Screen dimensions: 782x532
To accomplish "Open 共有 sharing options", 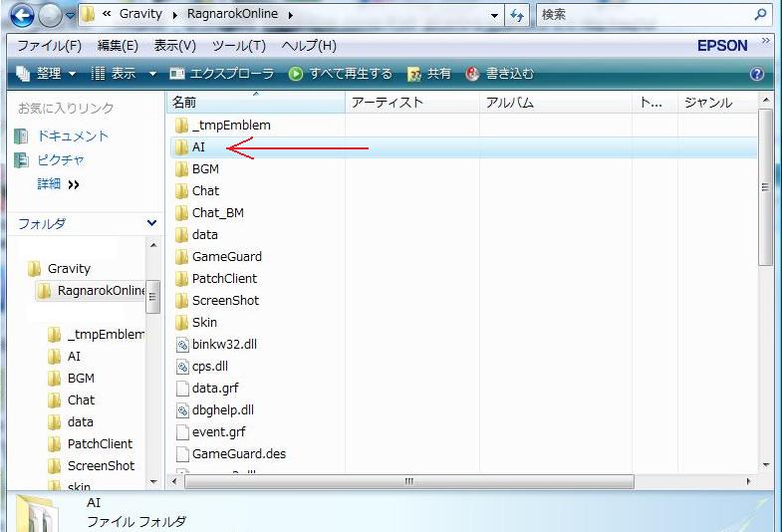I will (x=429, y=74).
